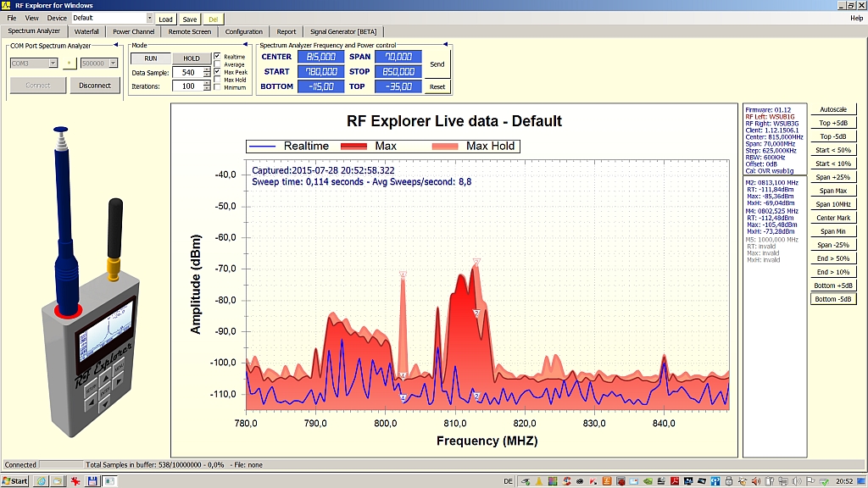Toggle the Realtime checkbox
This screenshot has width=868, height=488.
(217, 57)
